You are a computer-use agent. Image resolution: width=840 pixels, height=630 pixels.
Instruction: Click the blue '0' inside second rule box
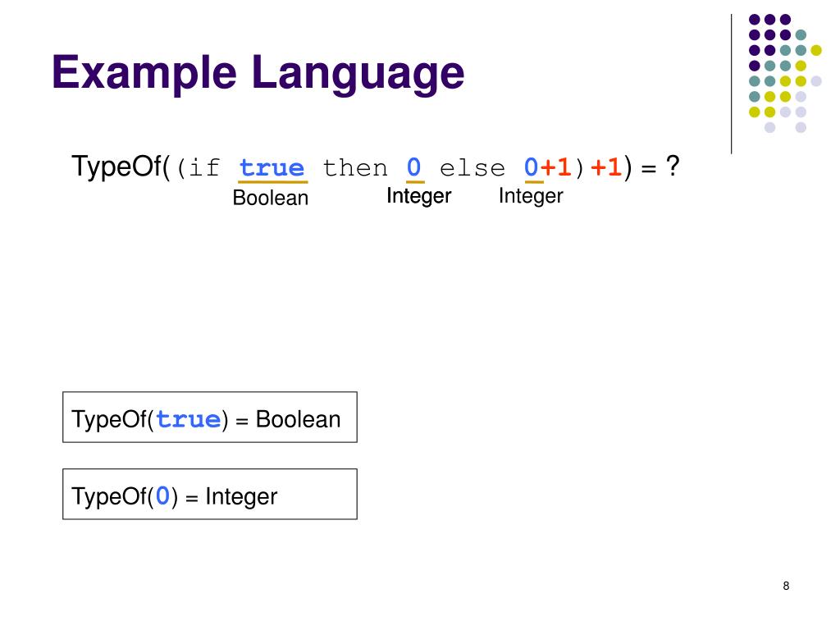pyautogui.click(x=162, y=495)
